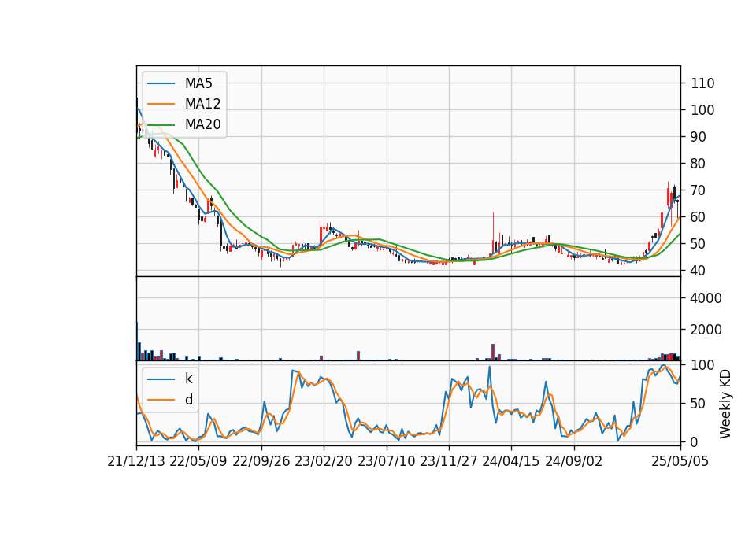Click the MA20 legend label

coord(202,124)
